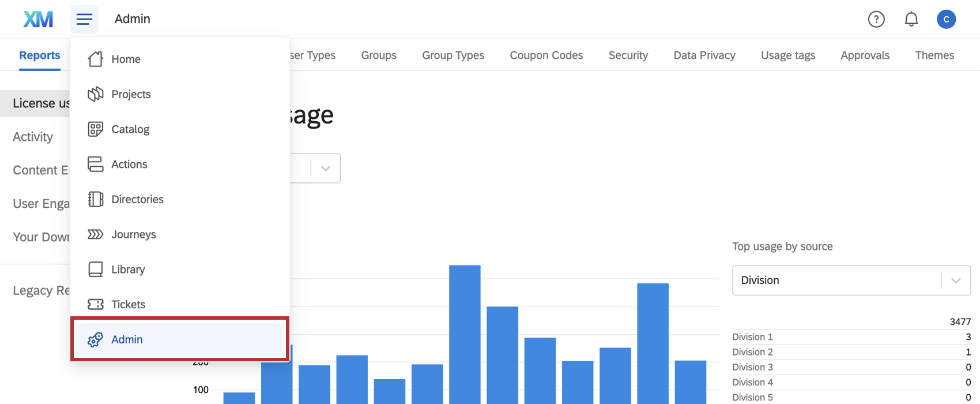Image resolution: width=980 pixels, height=404 pixels.
Task: Click the Catalog icon in the menu
Action: [95, 129]
